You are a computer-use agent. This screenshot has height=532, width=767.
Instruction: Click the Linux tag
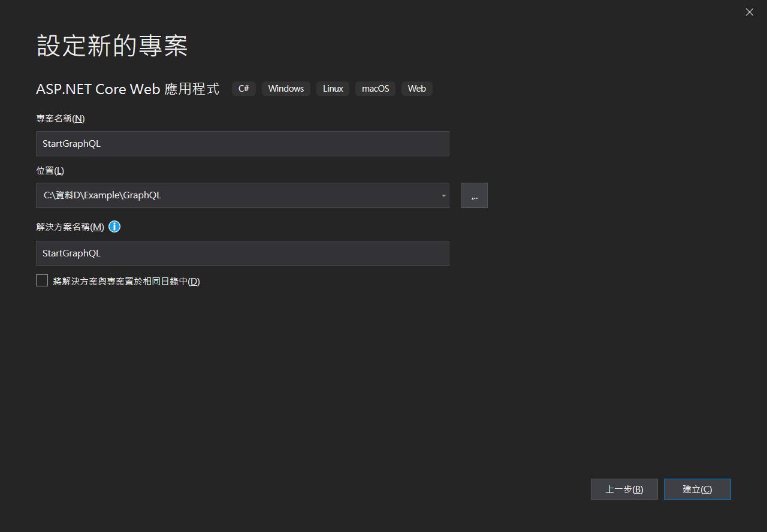333,89
